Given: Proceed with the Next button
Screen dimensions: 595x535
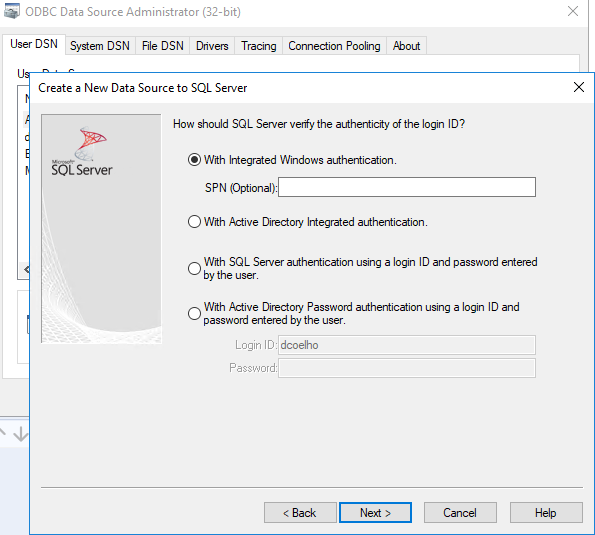Looking at the screenshot, I should pyautogui.click(x=375, y=513).
